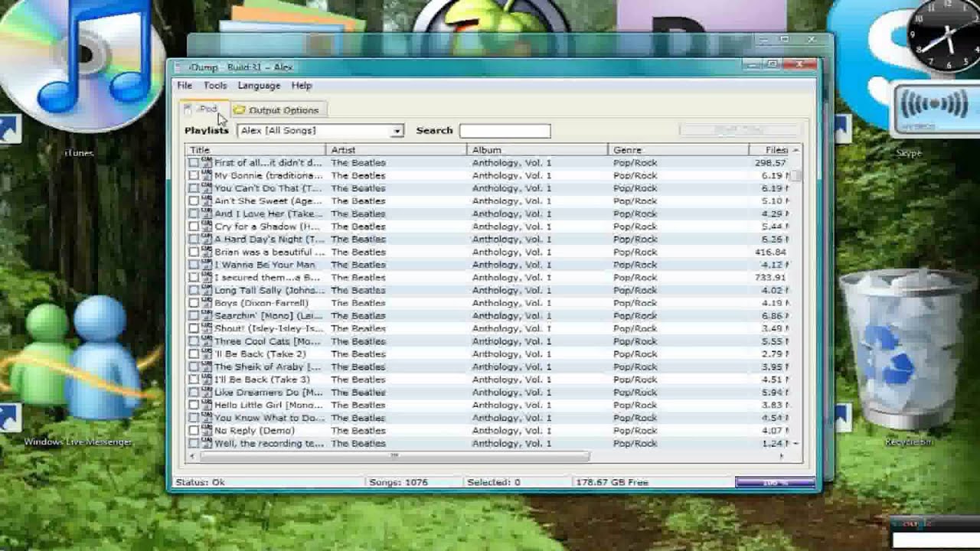Check the box for 'First of all...it didn't d...'
Screen dimensions: 980x551
pyautogui.click(x=194, y=163)
